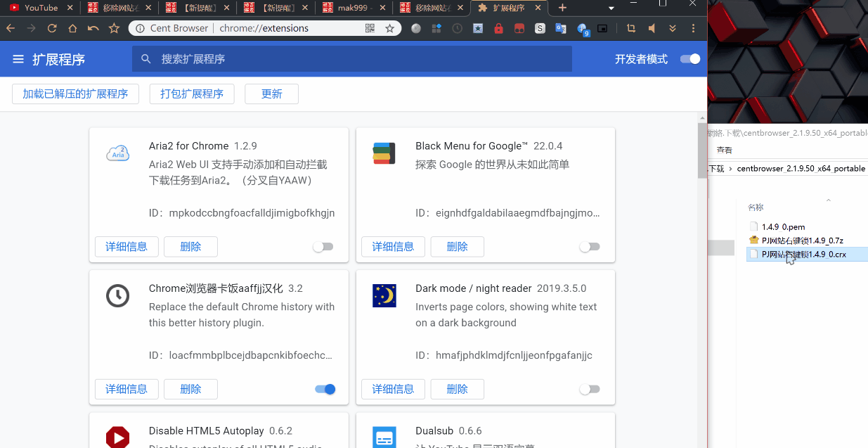
Task: Open the 查看 tab in Explorer
Action: (x=724, y=150)
